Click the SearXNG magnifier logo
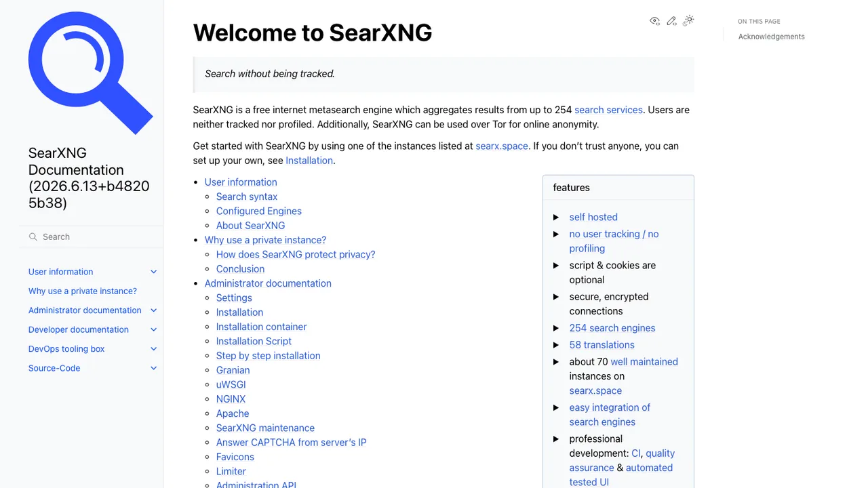The width and height of the screenshot is (868, 488). 91,73
